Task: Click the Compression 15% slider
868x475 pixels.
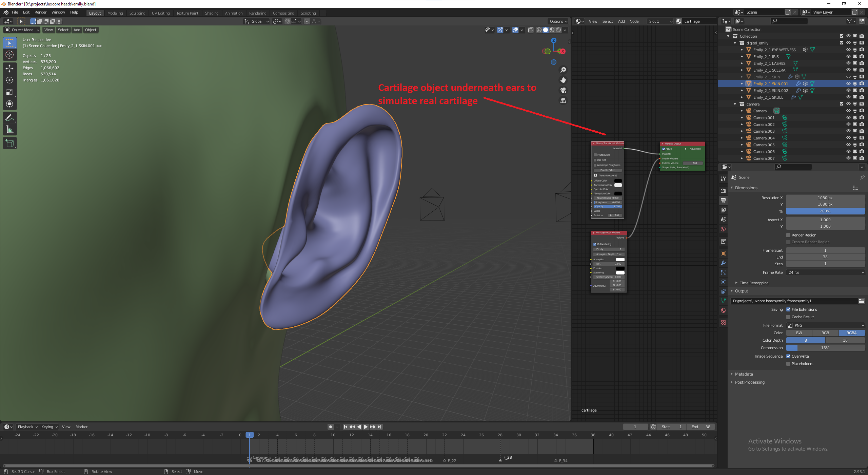Action: coord(825,348)
